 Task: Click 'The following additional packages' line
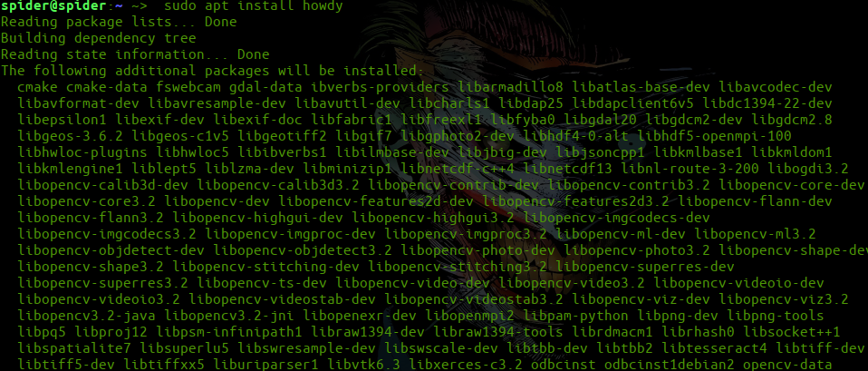click(x=213, y=72)
